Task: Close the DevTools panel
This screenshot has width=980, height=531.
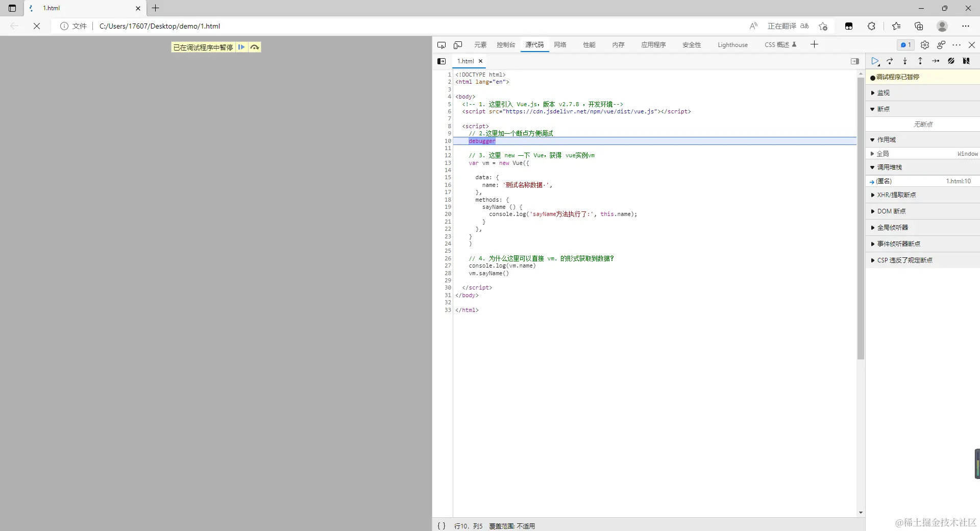Action: [972, 45]
